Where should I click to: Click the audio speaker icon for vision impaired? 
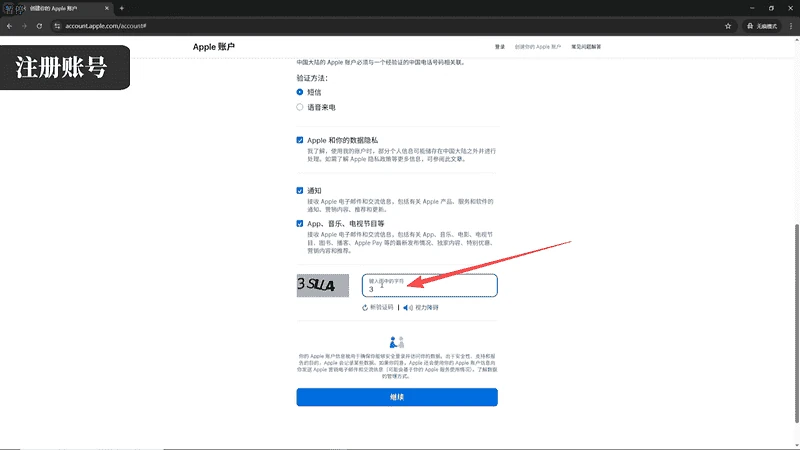click(x=408, y=308)
